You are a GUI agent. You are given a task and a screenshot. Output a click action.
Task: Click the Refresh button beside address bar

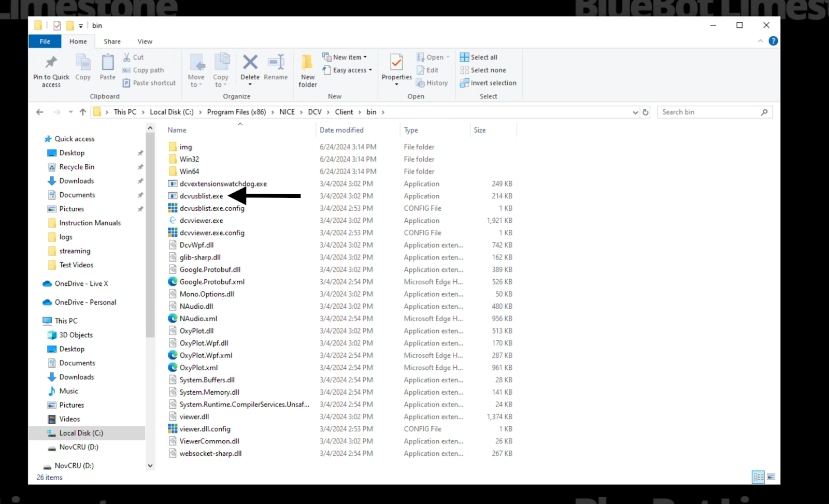646,112
